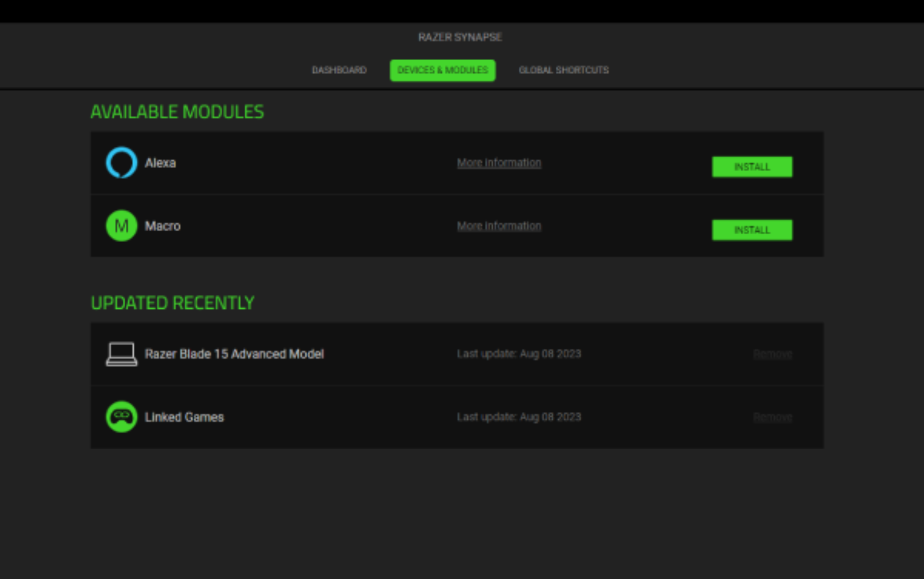
Task: Open the Global Shortcuts tab
Action: coord(564,70)
